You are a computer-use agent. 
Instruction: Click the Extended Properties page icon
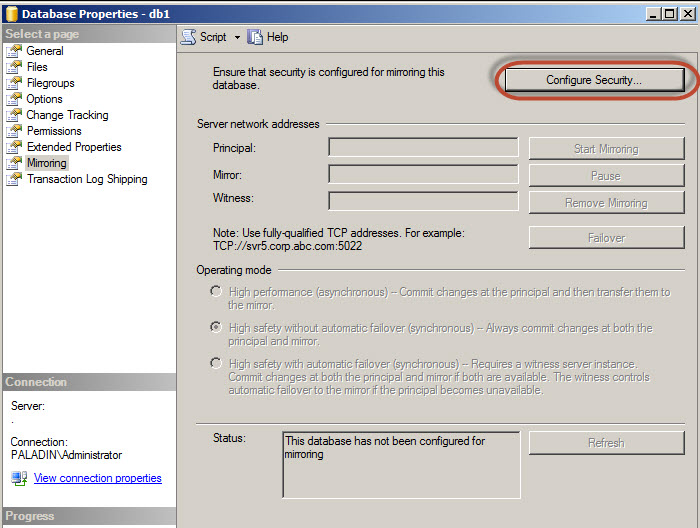point(14,147)
